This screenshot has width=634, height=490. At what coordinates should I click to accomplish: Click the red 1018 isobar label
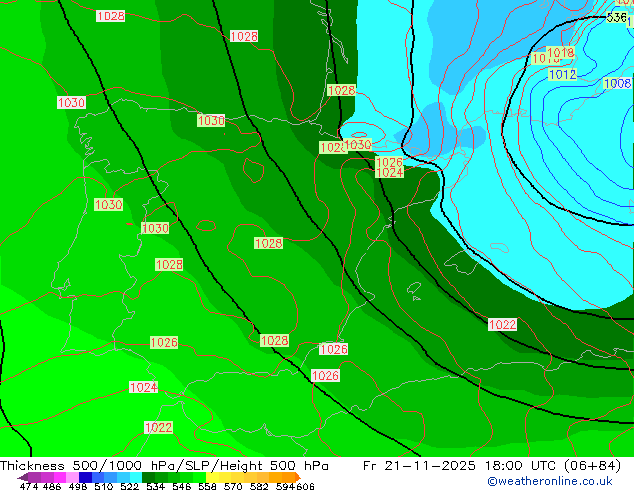[560, 52]
